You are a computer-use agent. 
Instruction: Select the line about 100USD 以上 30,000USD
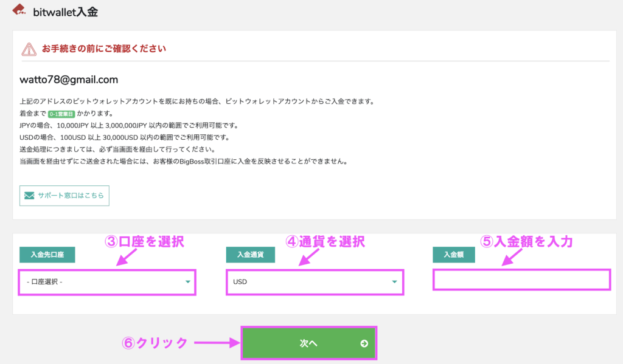[125, 137]
